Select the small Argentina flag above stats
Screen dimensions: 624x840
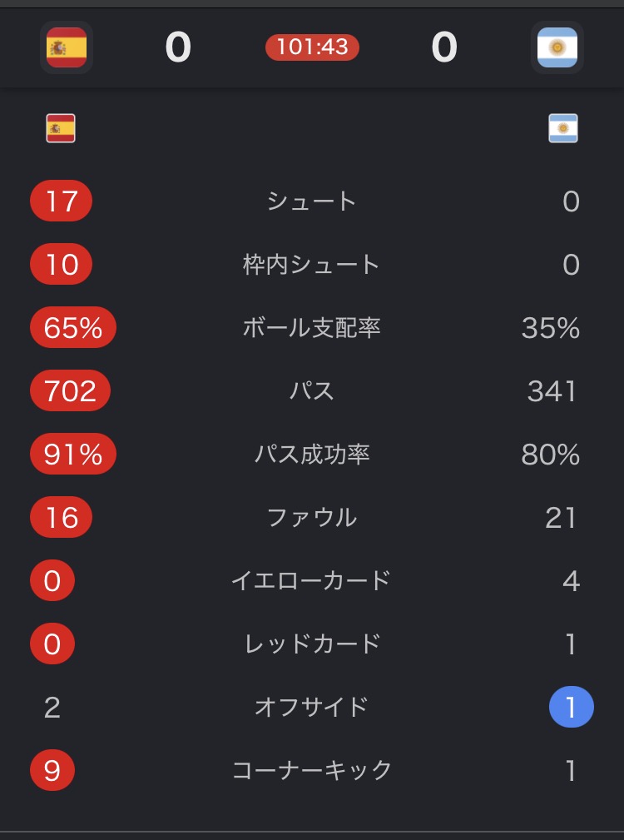pos(563,128)
